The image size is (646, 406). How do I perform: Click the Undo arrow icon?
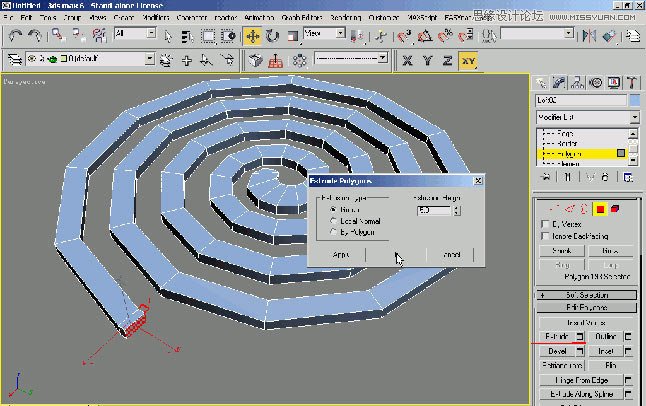(15, 36)
